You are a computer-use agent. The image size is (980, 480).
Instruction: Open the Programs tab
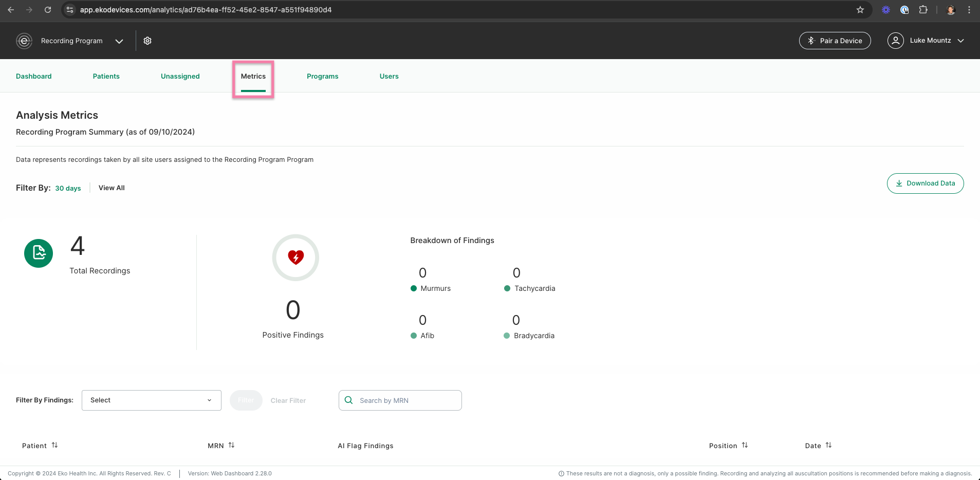pyautogui.click(x=323, y=76)
